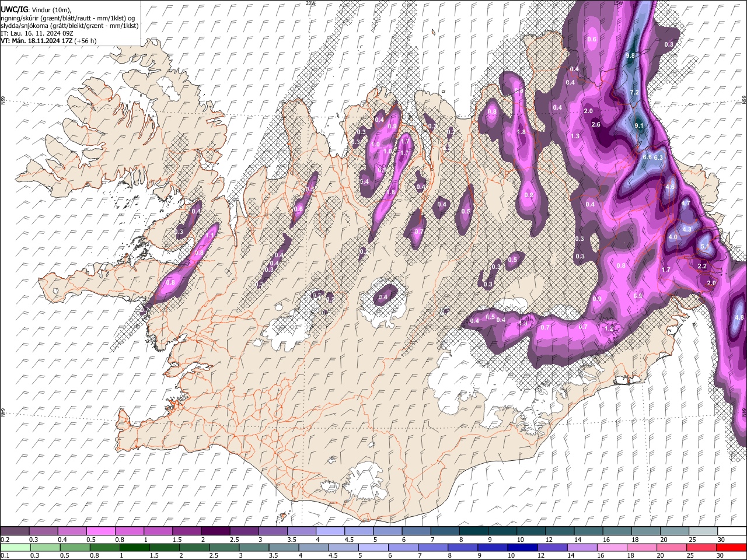
Task: Select bright red rain swatch at 30
Action: pyautogui.click(x=731, y=547)
